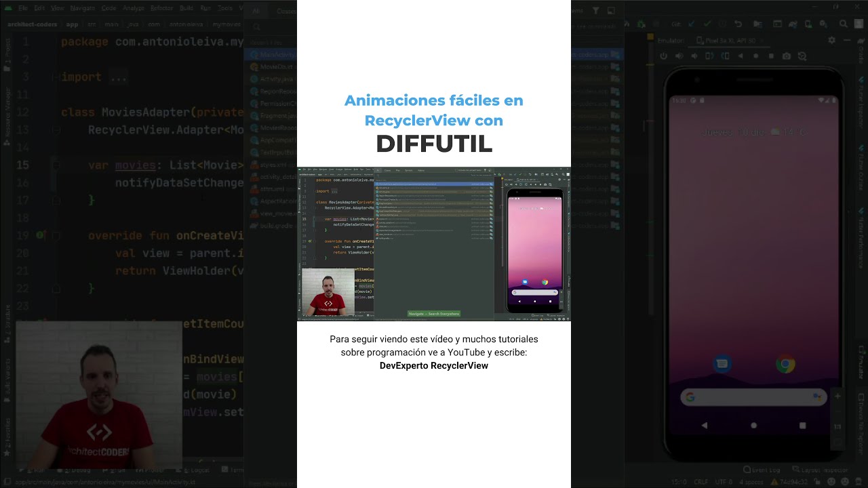Open the Chrome app on the phone
Screen dimensions: 868x488
tap(785, 364)
